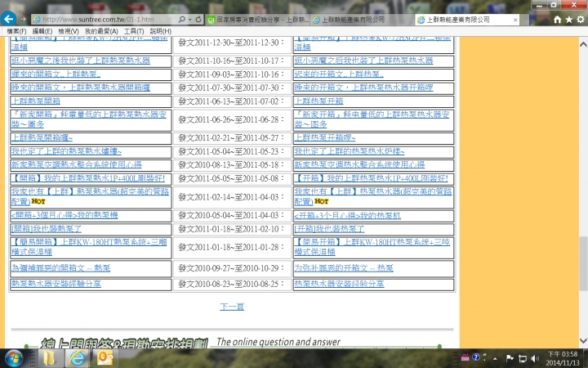The image size is (588, 368).
Task: Open link 我也定了上群的熱泵熱水爐摟~
Action: coord(66,151)
